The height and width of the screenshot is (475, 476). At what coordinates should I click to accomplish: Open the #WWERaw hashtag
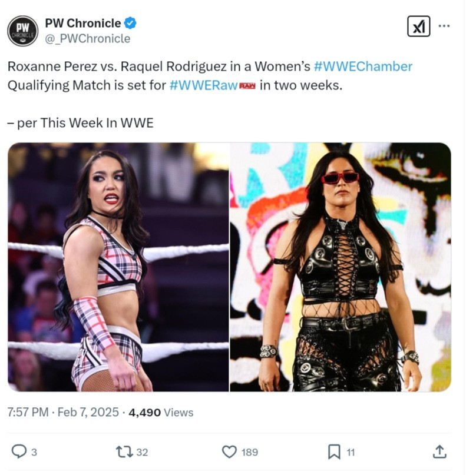(203, 85)
